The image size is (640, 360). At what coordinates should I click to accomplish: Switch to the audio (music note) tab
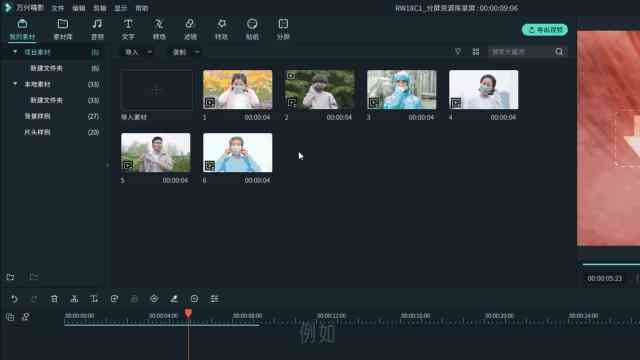(x=97, y=29)
